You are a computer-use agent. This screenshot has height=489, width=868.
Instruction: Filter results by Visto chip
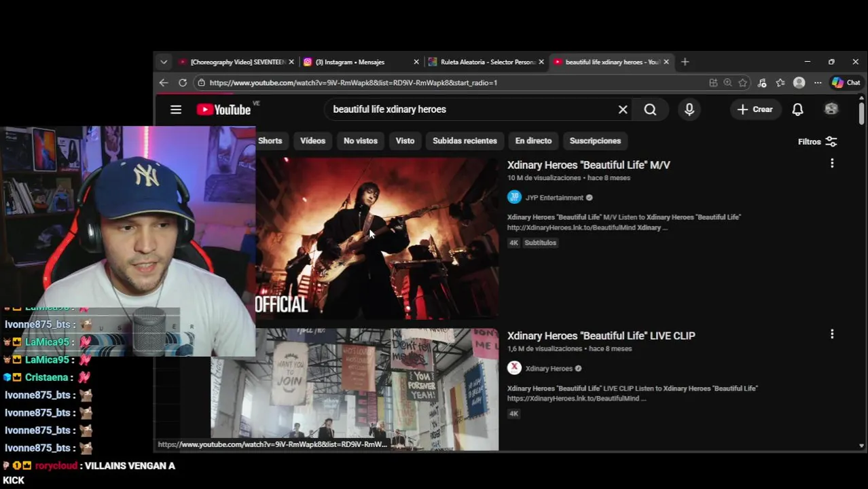pyautogui.click(x=405, y=141)
